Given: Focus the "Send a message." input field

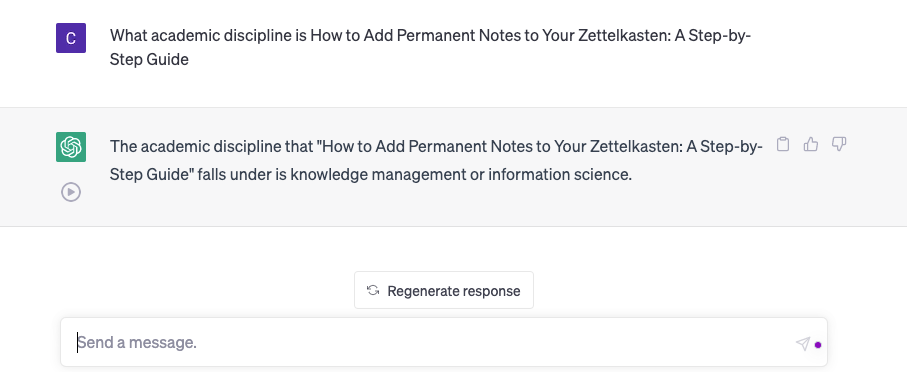Looking at the screenshot, I should [x=434, y=342].
